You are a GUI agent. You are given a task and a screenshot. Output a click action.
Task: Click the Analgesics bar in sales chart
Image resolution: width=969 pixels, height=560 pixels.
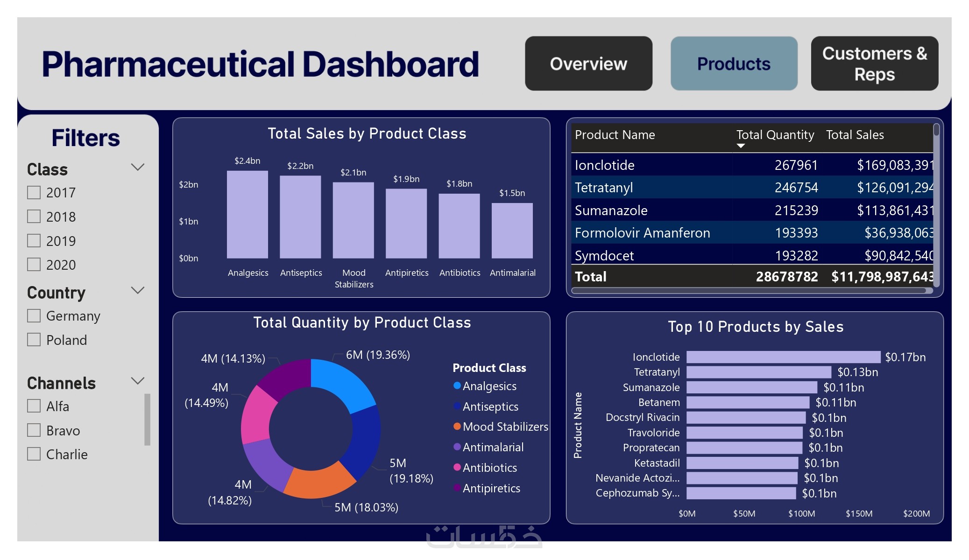point(247,215)
